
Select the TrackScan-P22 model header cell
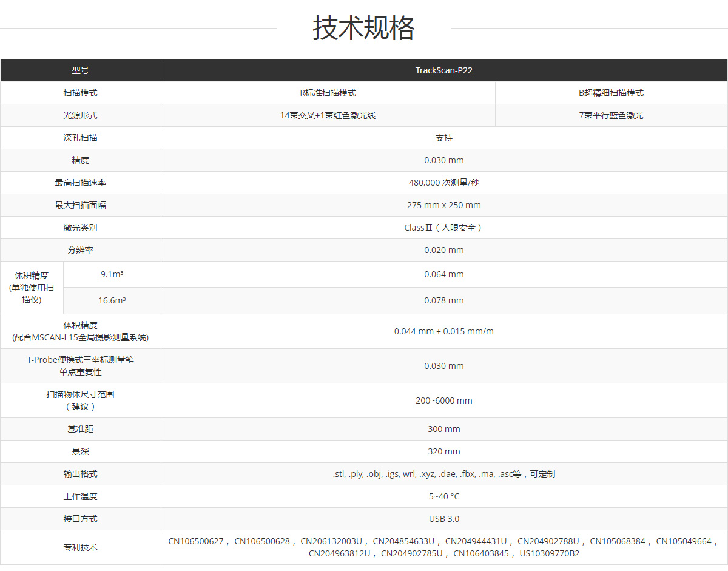click(x=443, y=70)
